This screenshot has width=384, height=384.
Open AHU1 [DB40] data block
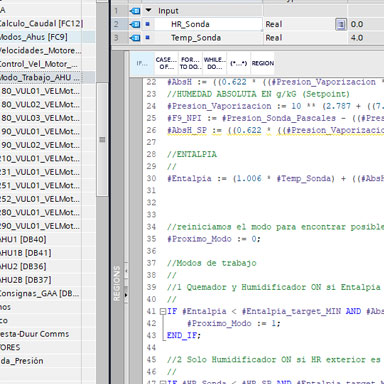pyautogui.click(x=23, y=240)
